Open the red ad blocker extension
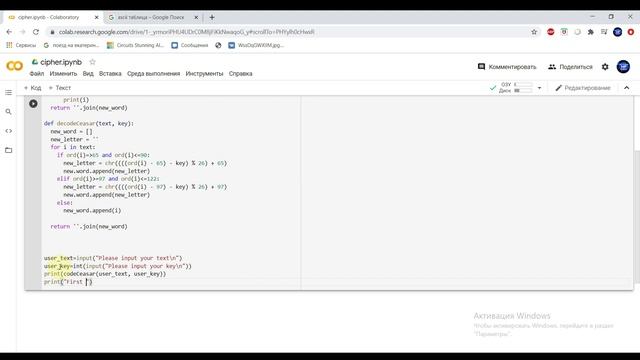Image resolution: width=640 pixels, height=360 pixels. [x=551, y=32]
